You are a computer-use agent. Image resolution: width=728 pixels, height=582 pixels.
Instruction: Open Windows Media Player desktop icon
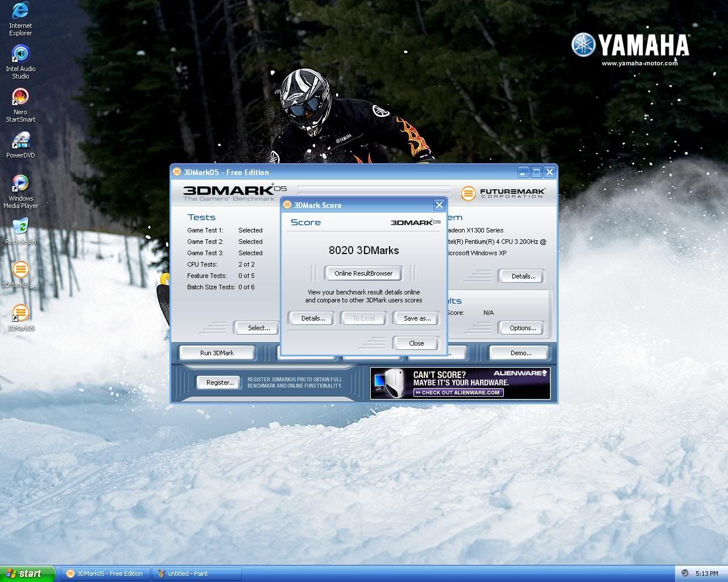tap(20, 185)
